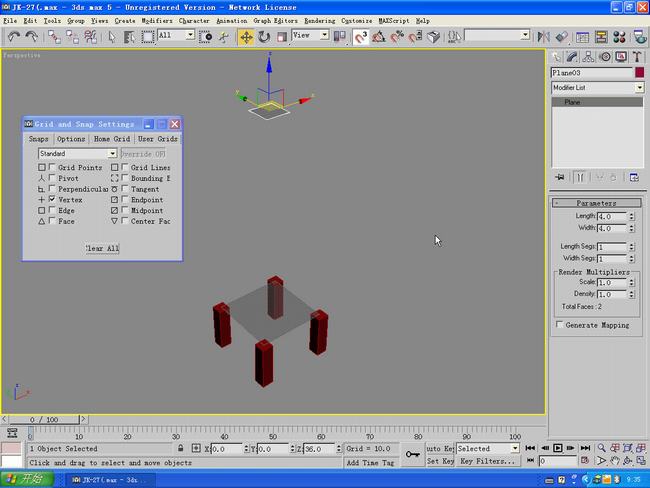Open the Material Editor spheres icon
This screenshot has height=488, width=650.
(x=619, y=37)
